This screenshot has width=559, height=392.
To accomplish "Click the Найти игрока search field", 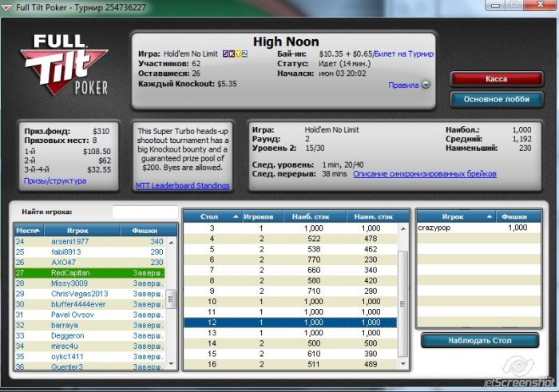I will [145, 212].
